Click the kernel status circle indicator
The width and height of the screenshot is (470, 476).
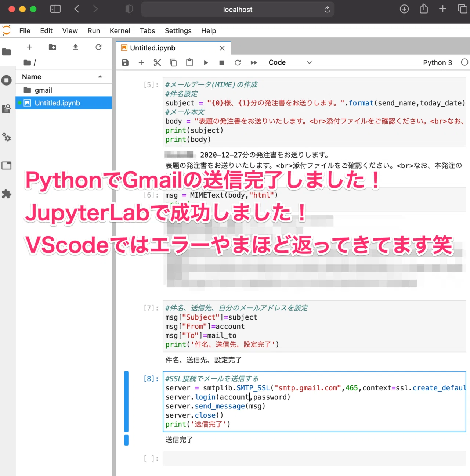coord(464,62)
